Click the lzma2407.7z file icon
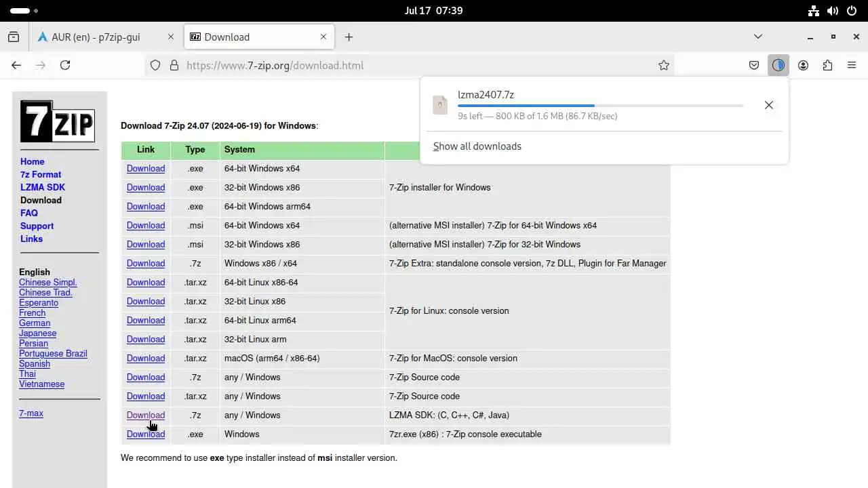This screenshot has height=488, width=868. (440, 105)
